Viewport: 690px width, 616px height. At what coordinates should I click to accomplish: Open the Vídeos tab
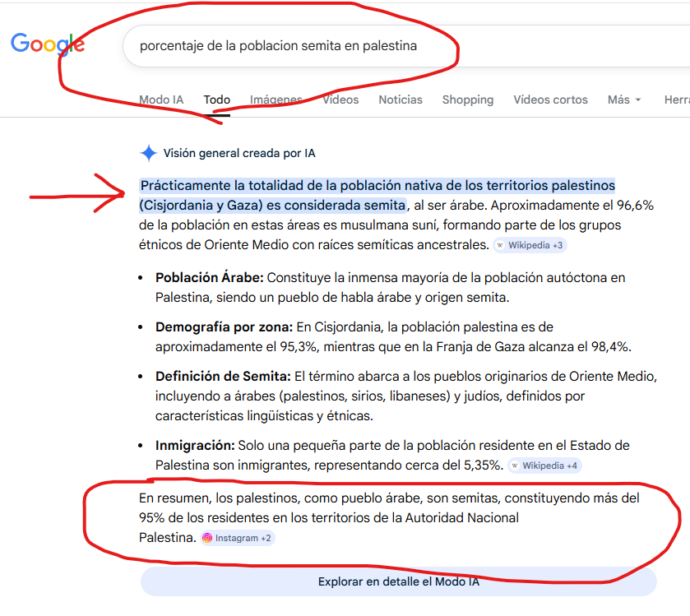coord(340,100)
